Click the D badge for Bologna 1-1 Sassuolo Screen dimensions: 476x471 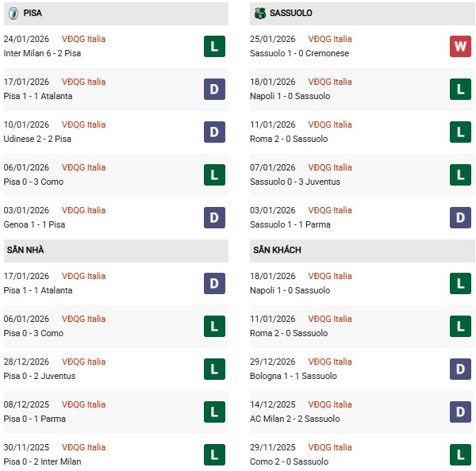tap(460, 369)
